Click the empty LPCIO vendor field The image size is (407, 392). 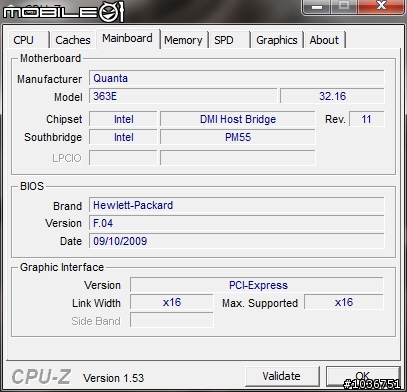[x=123, y=158]
